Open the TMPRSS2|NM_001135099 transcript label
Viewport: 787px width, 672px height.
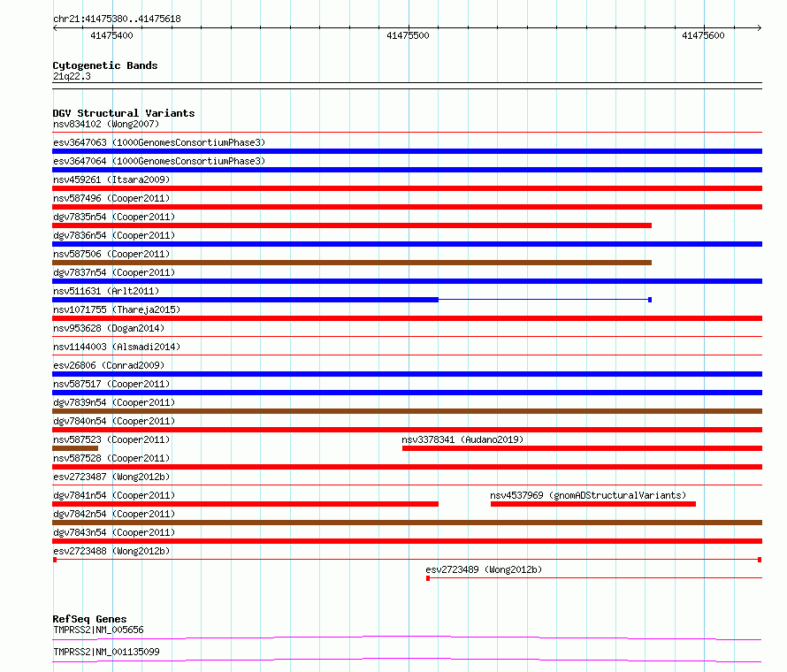click(x=106, y=652)
